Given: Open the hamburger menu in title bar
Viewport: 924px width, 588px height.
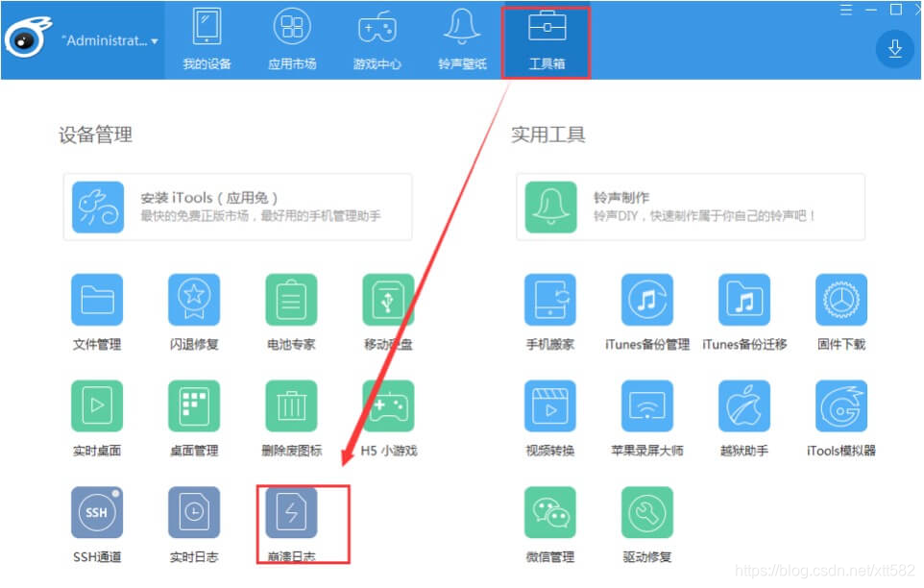Looking at the screenshot, I should [846, 10].
